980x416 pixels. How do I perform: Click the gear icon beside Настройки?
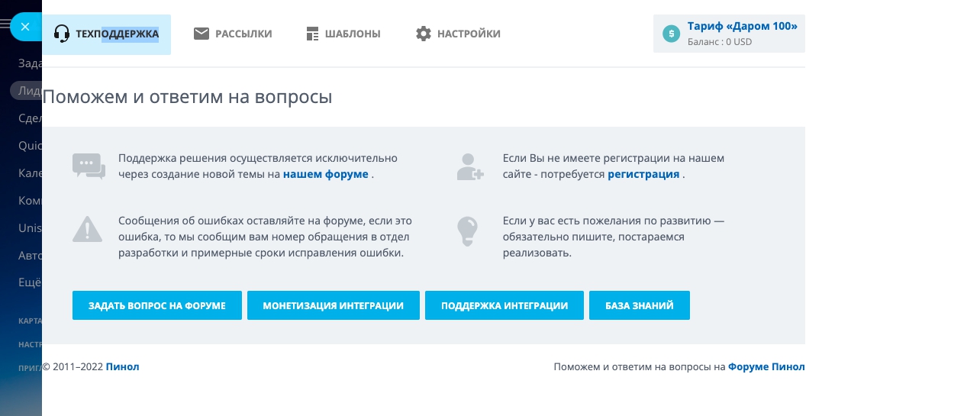(x=424, y=34)
